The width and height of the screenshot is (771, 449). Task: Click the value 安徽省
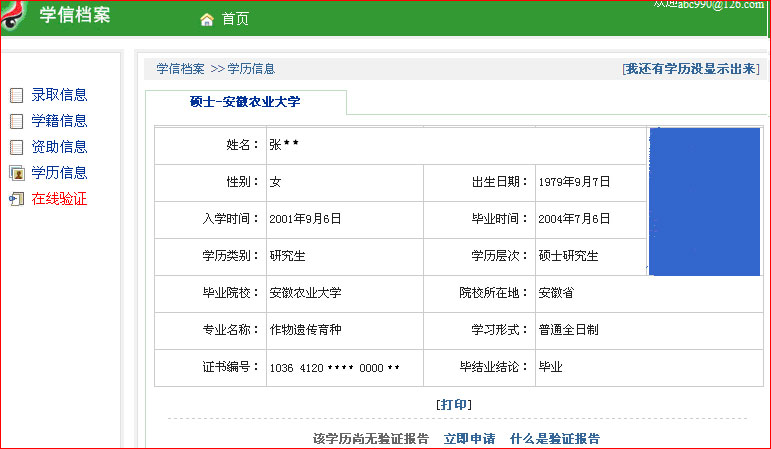(556, 293)
